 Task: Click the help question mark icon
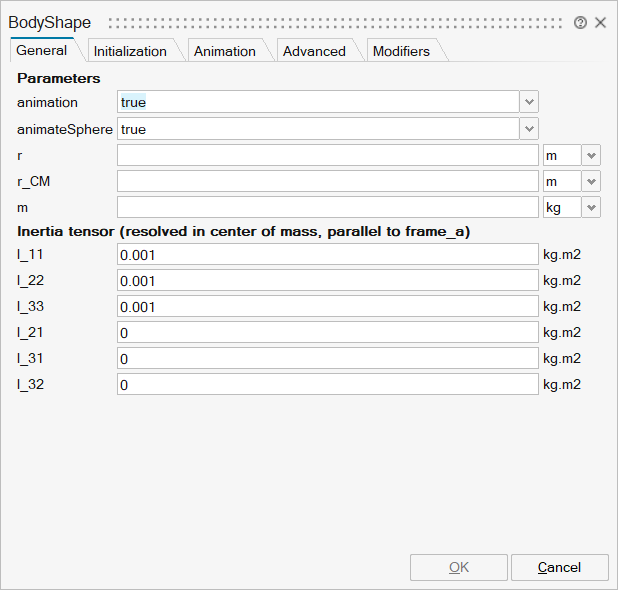point(581,22)
